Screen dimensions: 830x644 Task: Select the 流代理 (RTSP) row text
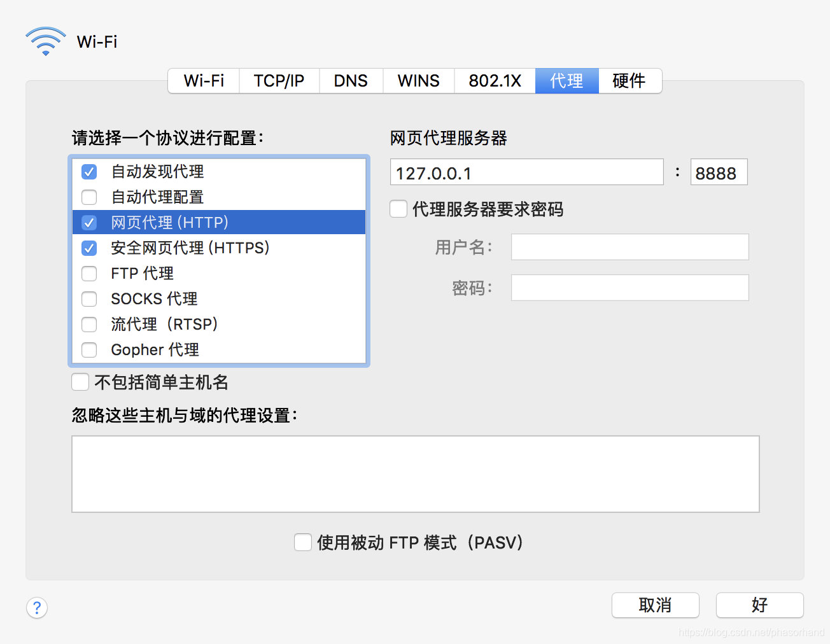tap(165, 325)
